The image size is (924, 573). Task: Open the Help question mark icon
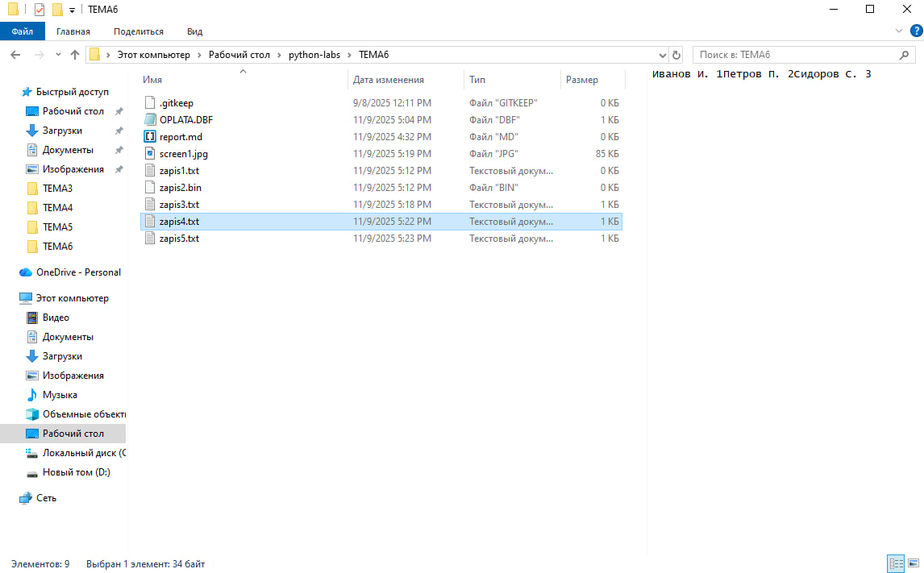(914, 31)
